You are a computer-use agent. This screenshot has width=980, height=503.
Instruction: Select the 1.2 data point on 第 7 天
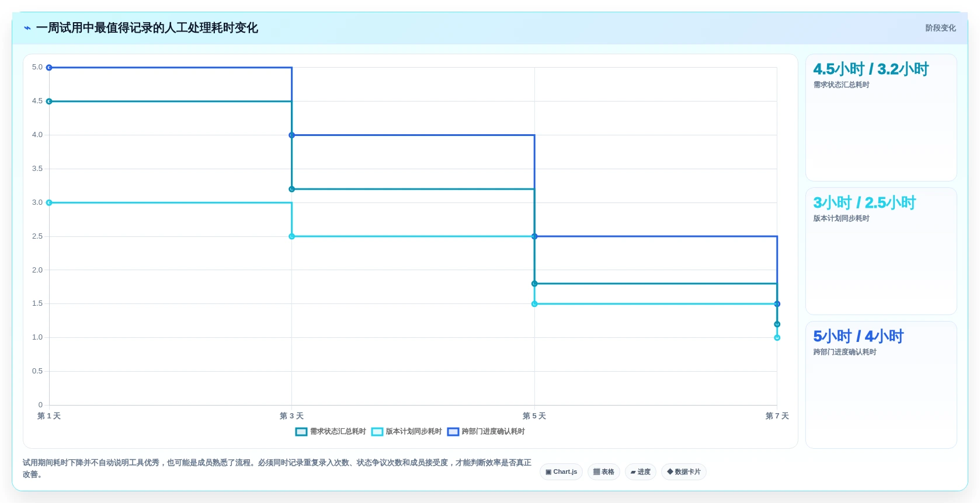click(x=777, y=324)
